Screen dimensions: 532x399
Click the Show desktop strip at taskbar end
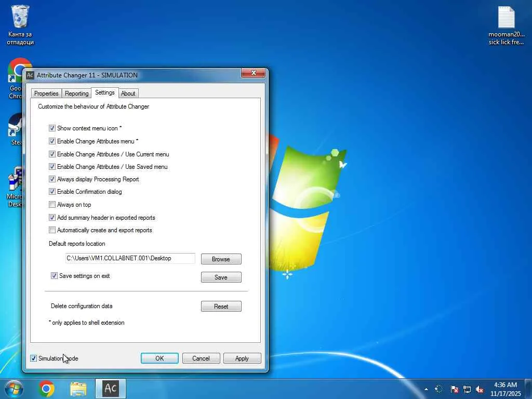pos(528,389)
